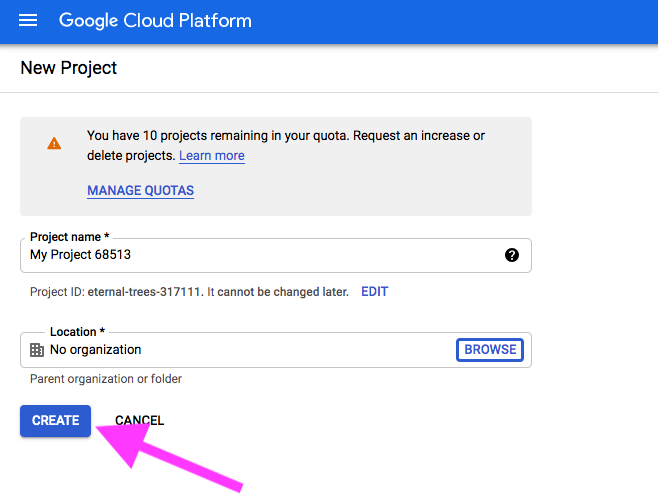Cancel new project creation

point(139,421)
